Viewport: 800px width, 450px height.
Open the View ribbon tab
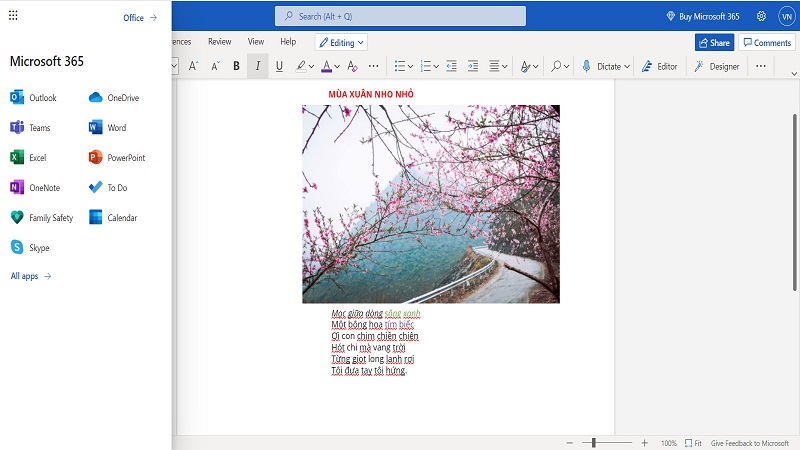pyautogui.click(x=256, y=42)
